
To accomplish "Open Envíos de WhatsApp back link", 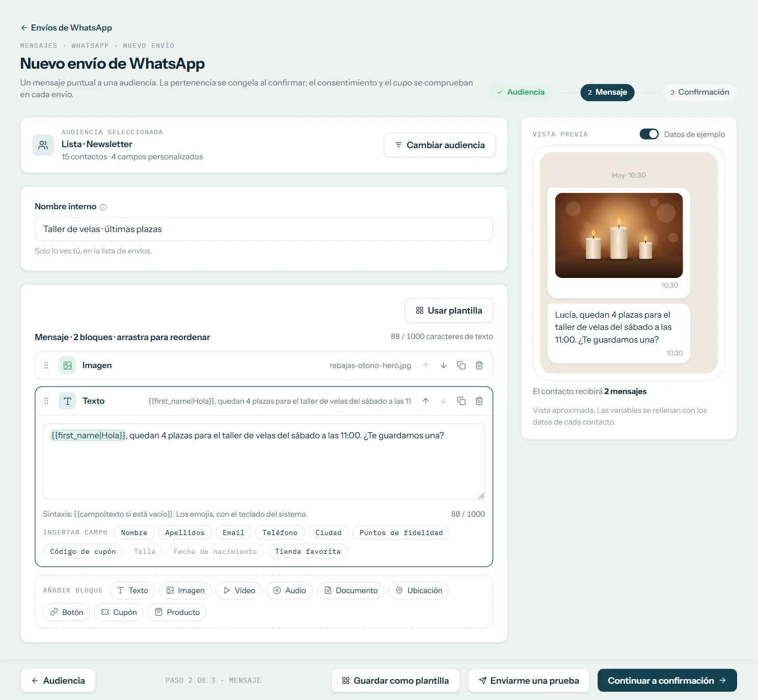I will (66, 27).
